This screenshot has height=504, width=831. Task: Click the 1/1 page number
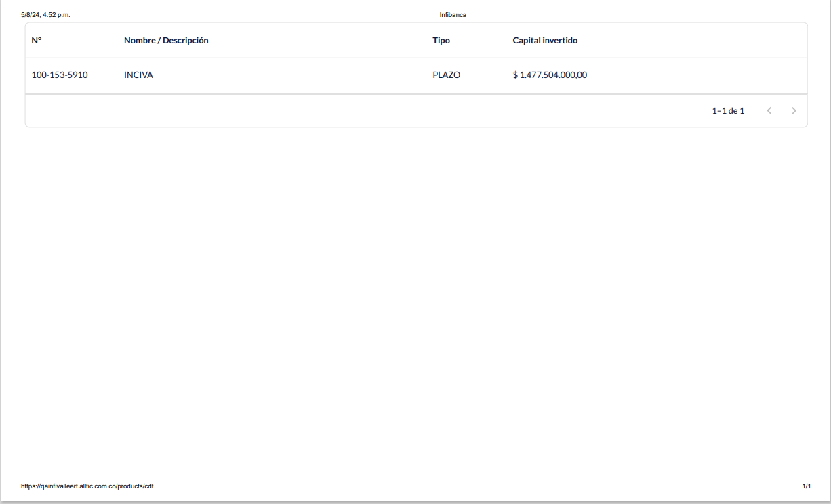pos(807,486)
